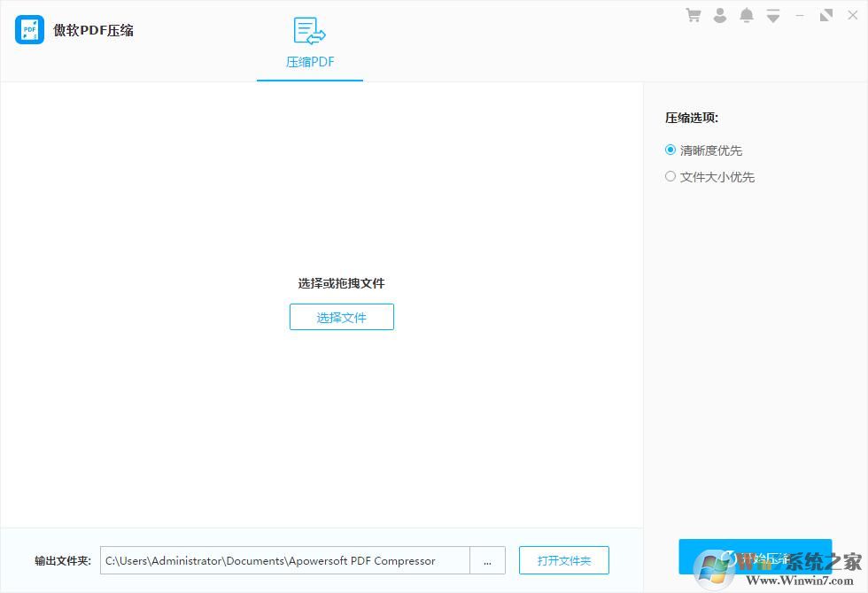Click the user account icon

[720, 15]
